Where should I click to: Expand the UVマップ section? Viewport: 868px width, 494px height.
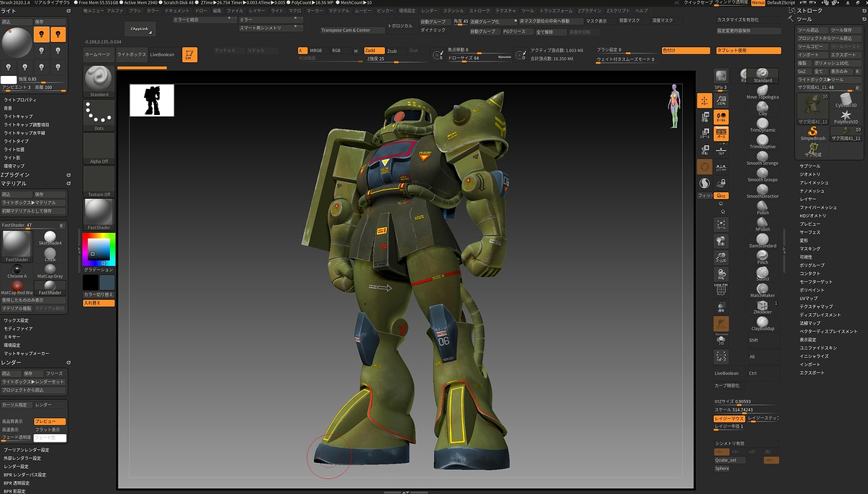(x=809, y=298)
